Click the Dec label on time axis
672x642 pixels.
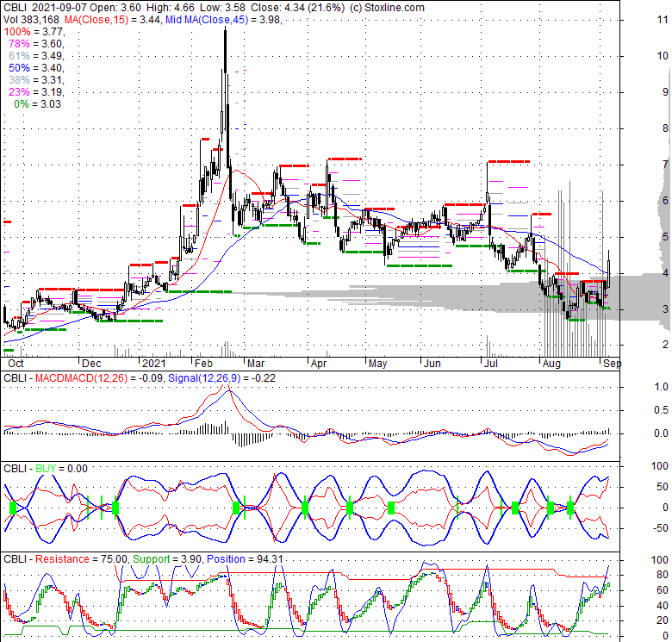coord(91,364)
